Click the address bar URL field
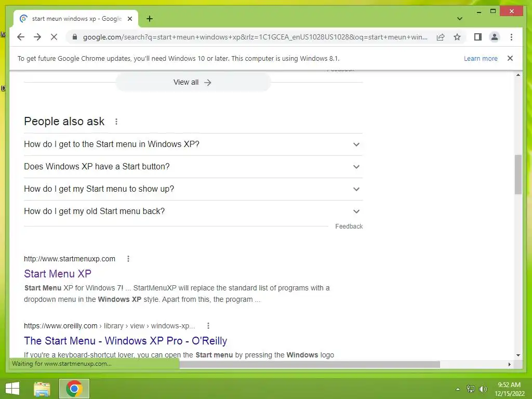Image resolution: width=532 pixels, height=399 pixels. (x=255, y=37)
